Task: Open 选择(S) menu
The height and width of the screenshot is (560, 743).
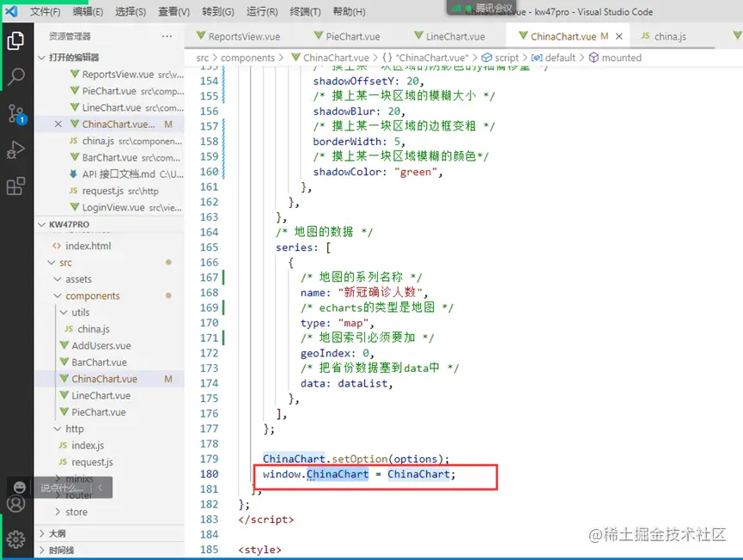Action: pyautogui.click(x=131, y=12)
